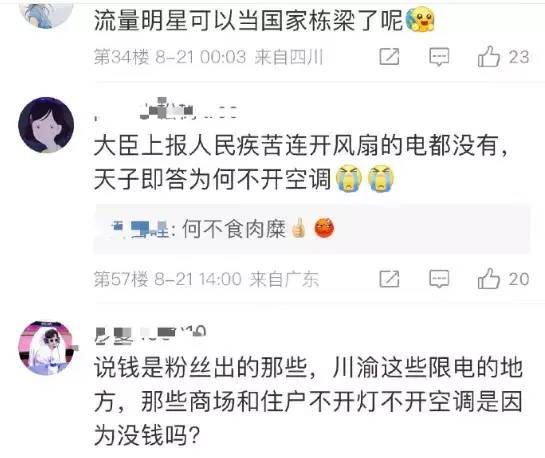Select the comment starting '大臣上报人民疾苦'
Screen dimensions: 545x458
(302, 162)
